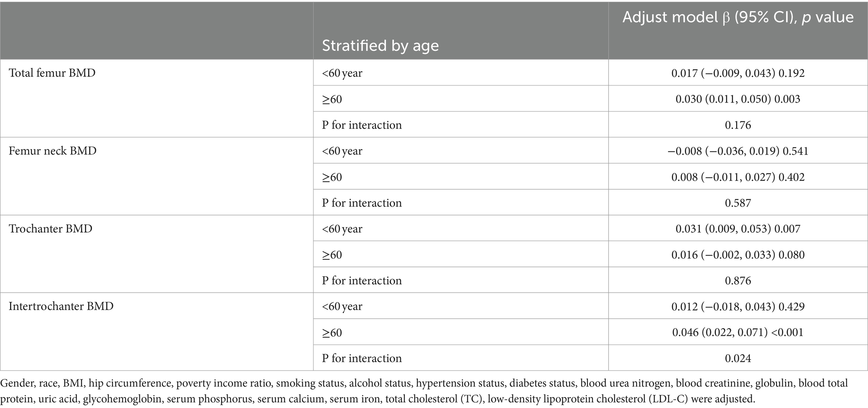
Task: Select the 'Intertrochanter BMD' row label
Action: tap(61, 306)
